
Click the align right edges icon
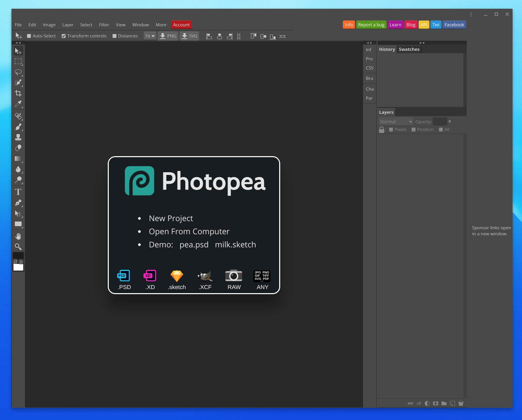click(x=230, y=36)
